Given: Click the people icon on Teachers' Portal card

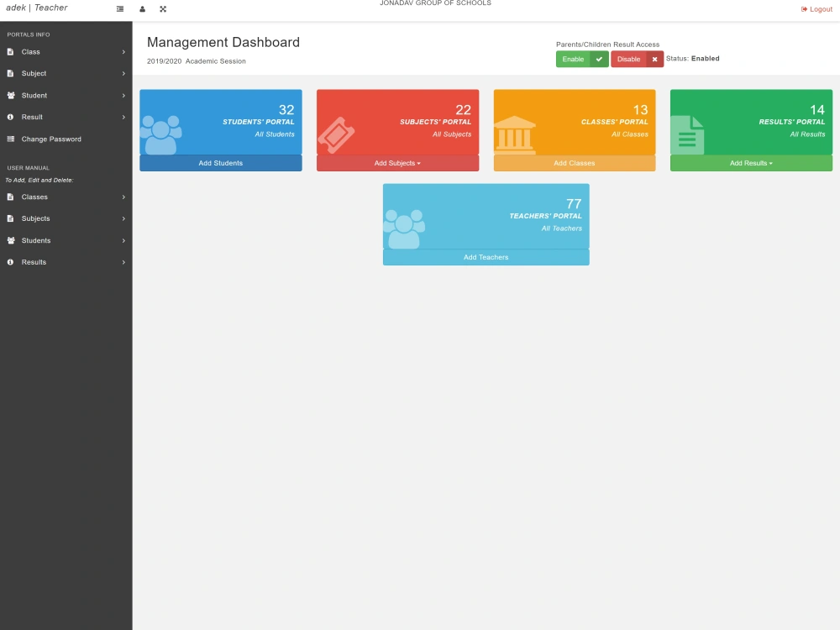Looking at the screenshot, I should coord(405,229).
